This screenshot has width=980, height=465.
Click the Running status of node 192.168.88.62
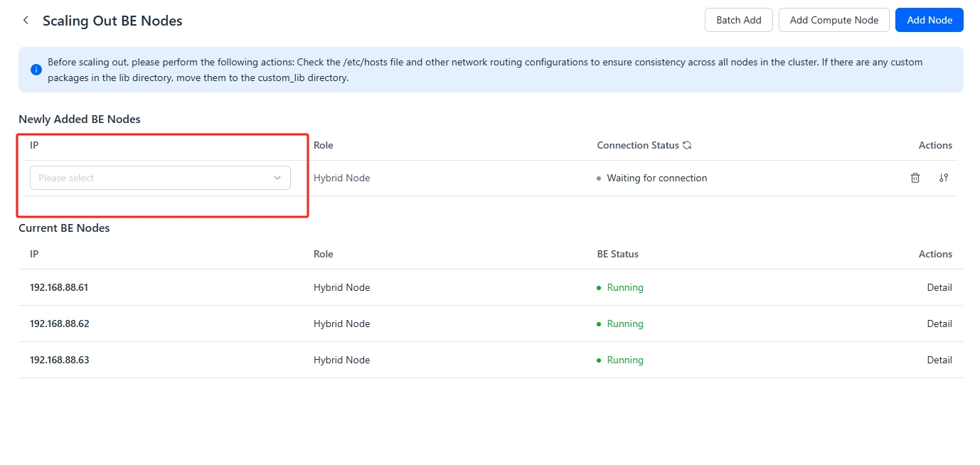(x=624, y=324)
